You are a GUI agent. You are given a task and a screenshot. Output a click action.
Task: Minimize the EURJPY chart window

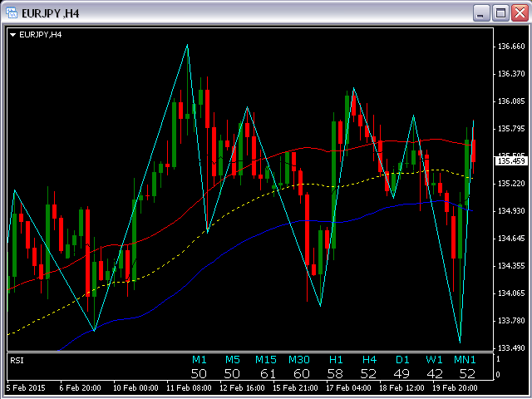pos(481,12)
